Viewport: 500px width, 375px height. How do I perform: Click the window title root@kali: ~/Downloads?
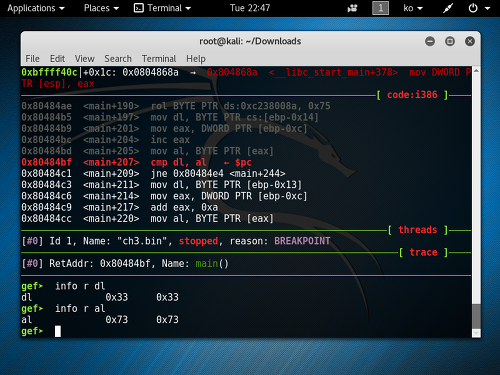tap(250, 41)
